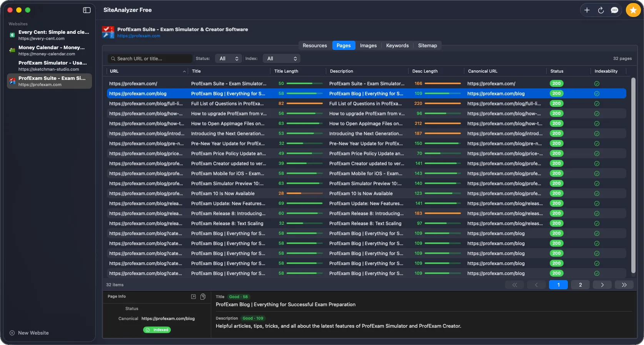Sort by Indexability column header
Screen dimensions: 644x345
click(x=606, y=71)
